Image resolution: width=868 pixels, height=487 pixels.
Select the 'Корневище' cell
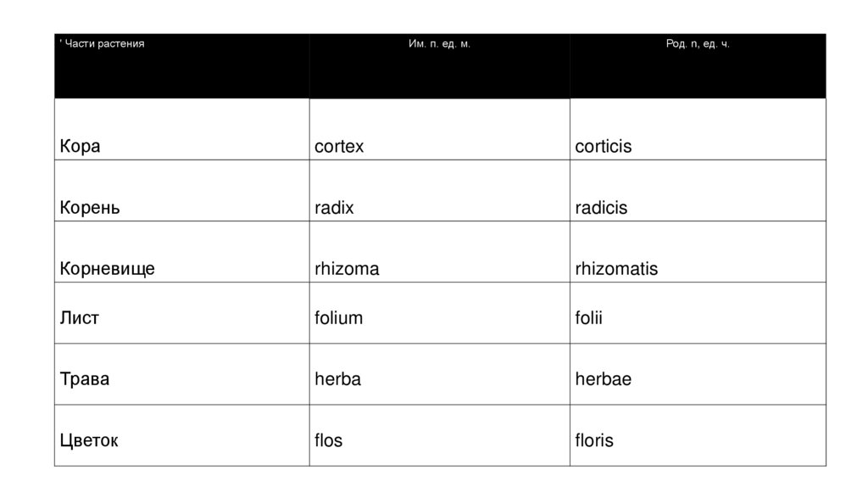click(x=108, y=269)
